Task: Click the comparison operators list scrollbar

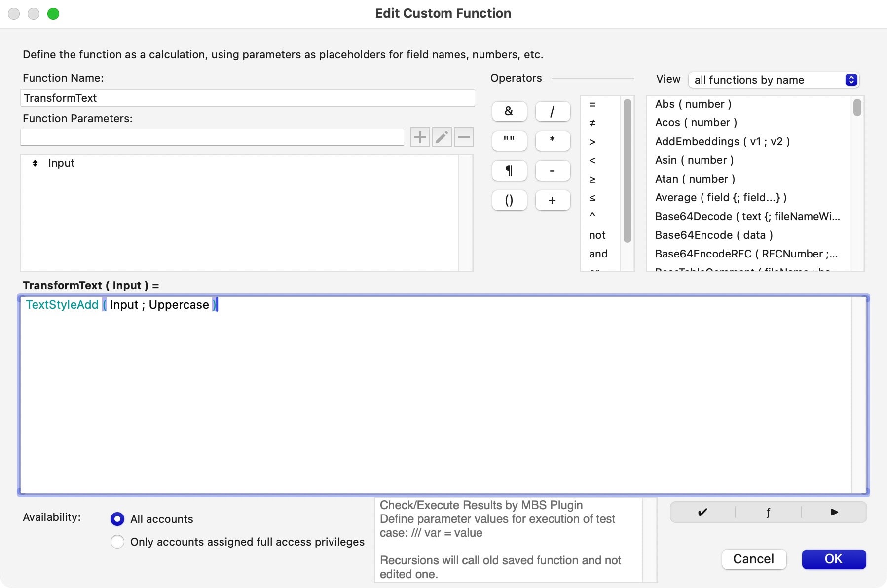Action: [x=628, y=171]
